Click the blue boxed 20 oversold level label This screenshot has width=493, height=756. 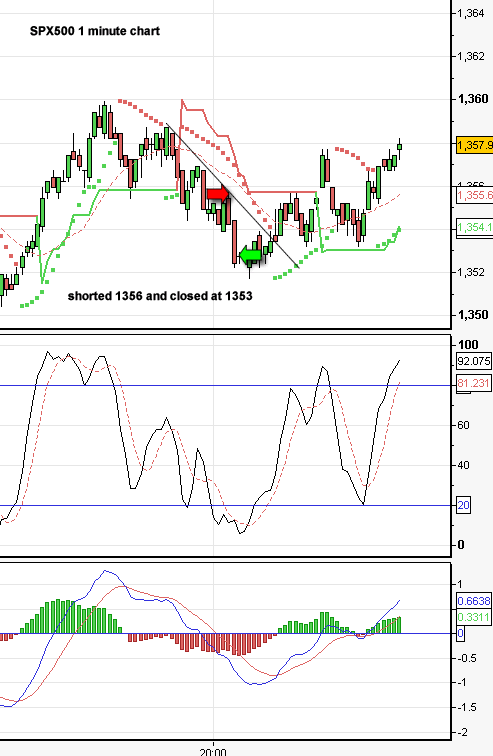click(463, 505)
